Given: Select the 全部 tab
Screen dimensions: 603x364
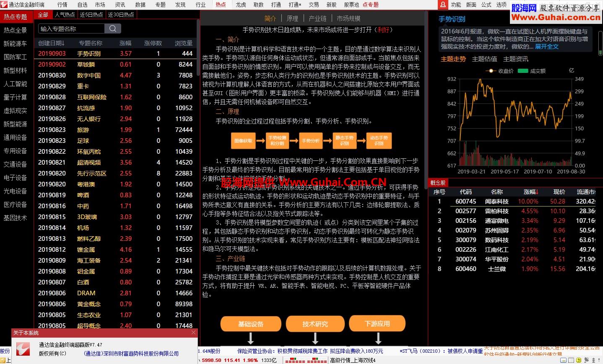Looking at the screenshot, I should [43, 15].
